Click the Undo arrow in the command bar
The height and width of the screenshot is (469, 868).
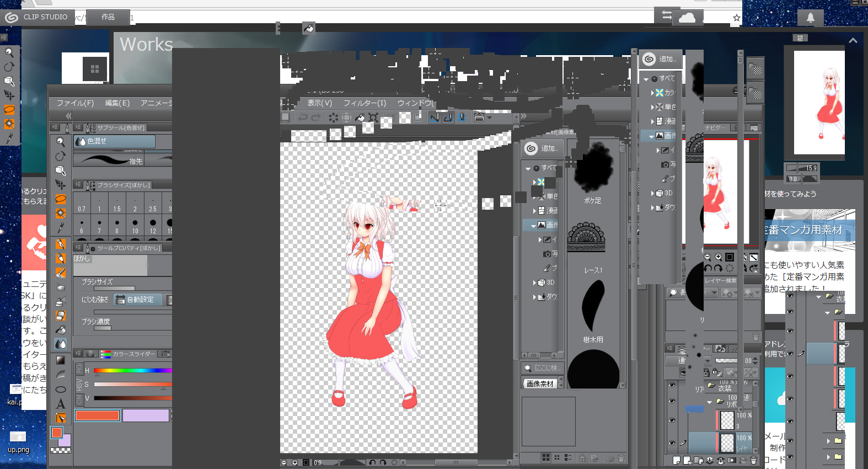[x=303, y=118]
